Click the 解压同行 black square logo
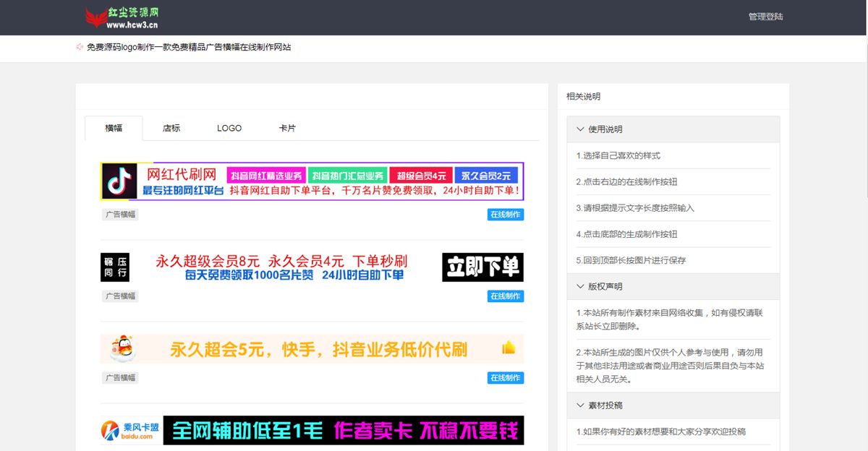This screenshot has height=451, width=868. 114,267
